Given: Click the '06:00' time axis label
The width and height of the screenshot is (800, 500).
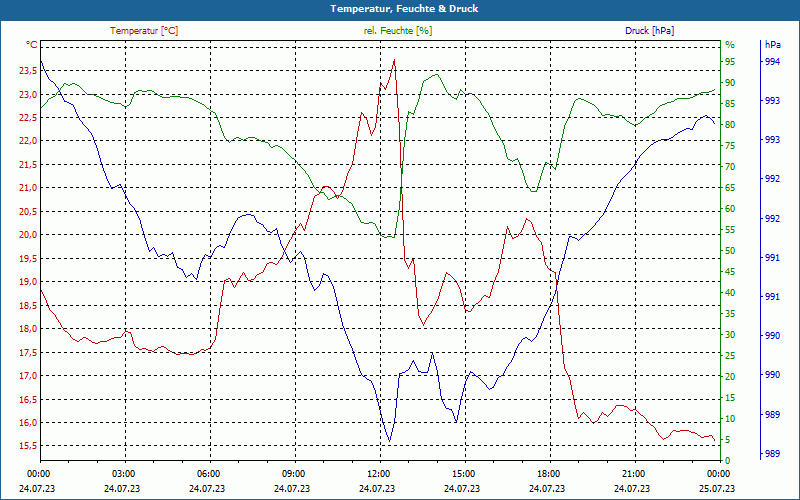Looking at the screenshot, I should tap(207, 474).
